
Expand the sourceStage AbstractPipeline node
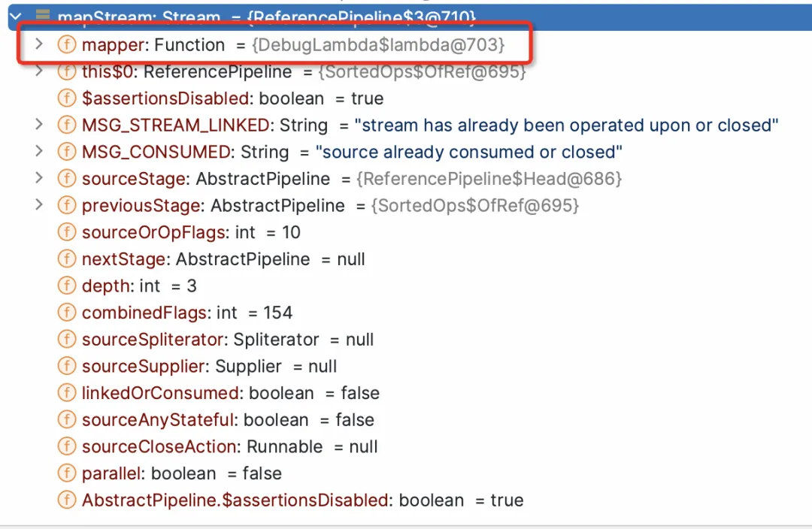pyautogui.click(x=39, y=178)
